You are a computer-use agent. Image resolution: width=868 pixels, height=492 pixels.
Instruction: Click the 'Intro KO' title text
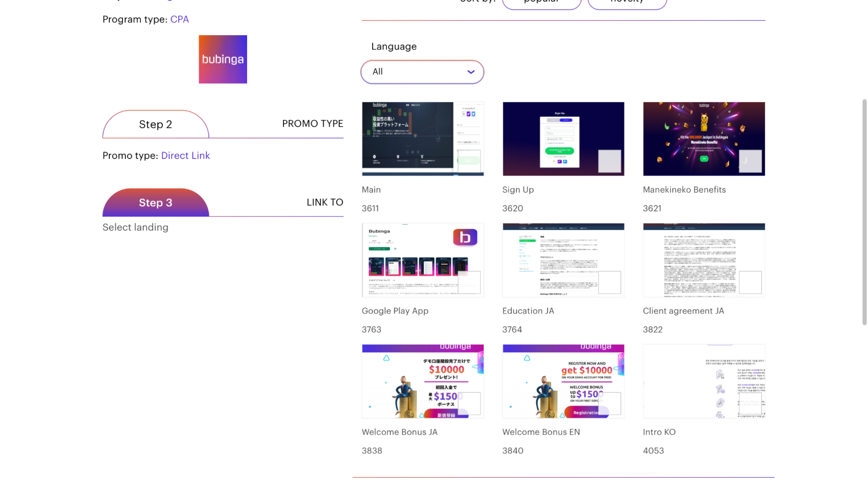point(659,432)
